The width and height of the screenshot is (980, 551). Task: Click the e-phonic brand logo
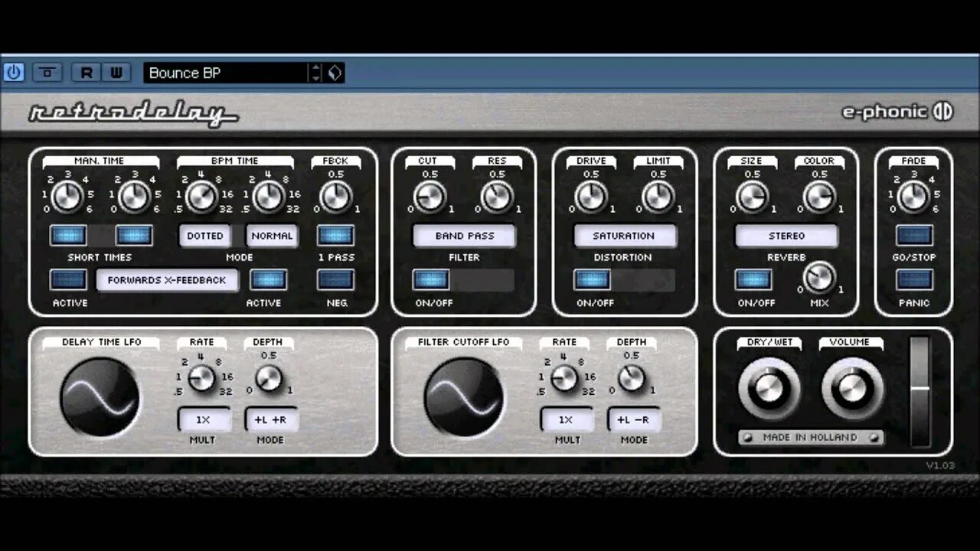click(897, 112)
